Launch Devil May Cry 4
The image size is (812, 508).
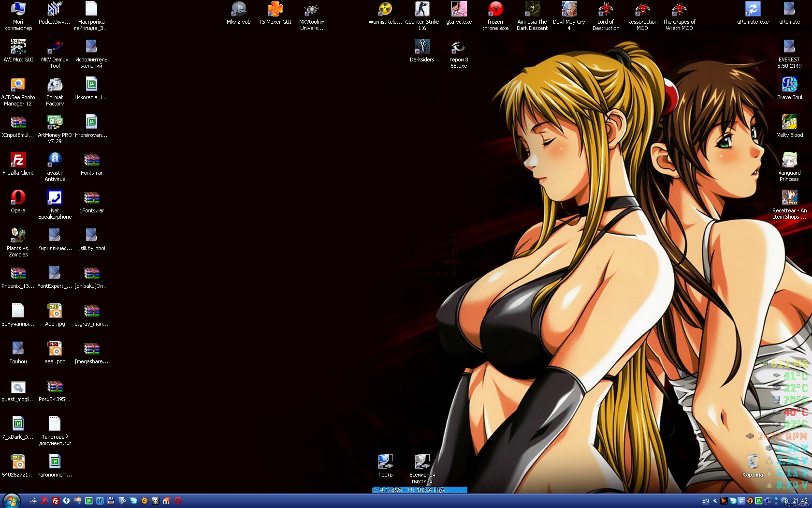click(569, 16)
